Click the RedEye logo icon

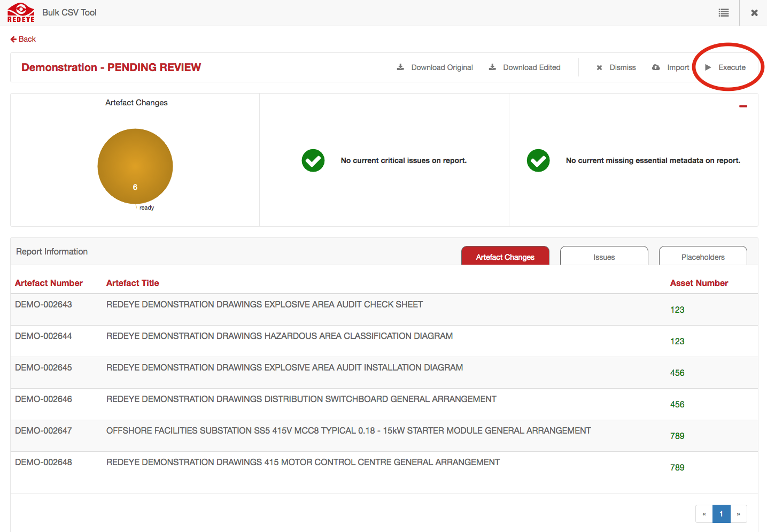pos(21,13)
